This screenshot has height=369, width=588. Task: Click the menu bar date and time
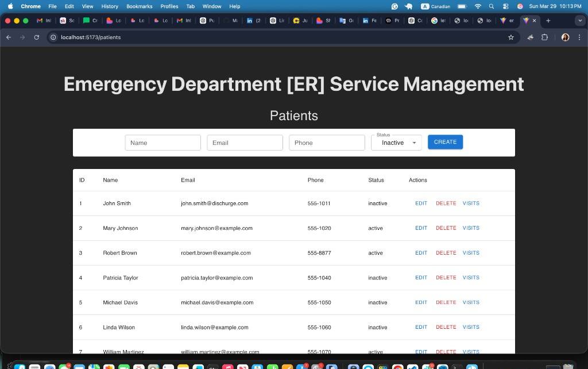[x=555, y=6]
